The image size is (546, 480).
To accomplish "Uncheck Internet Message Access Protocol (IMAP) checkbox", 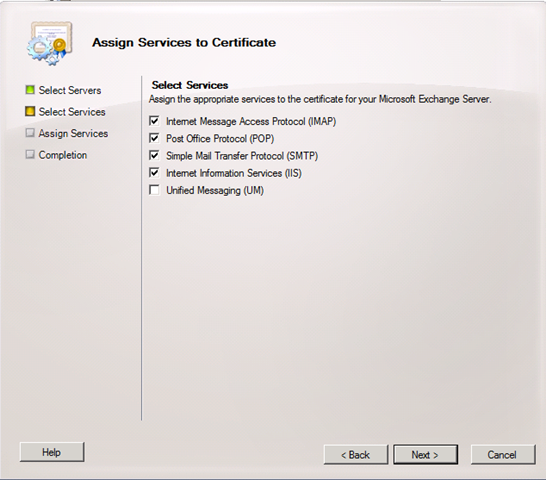I will coord(154,121).
